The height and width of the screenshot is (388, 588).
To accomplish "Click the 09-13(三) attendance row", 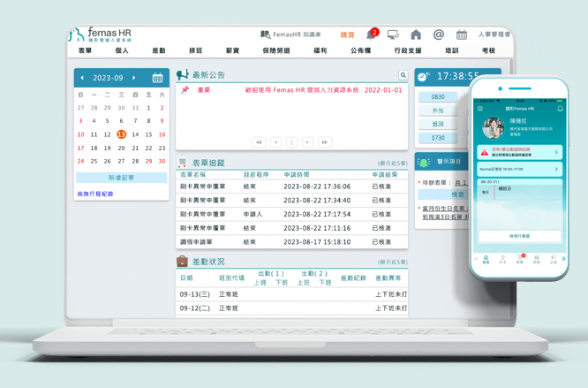I will tap(291, 294).
